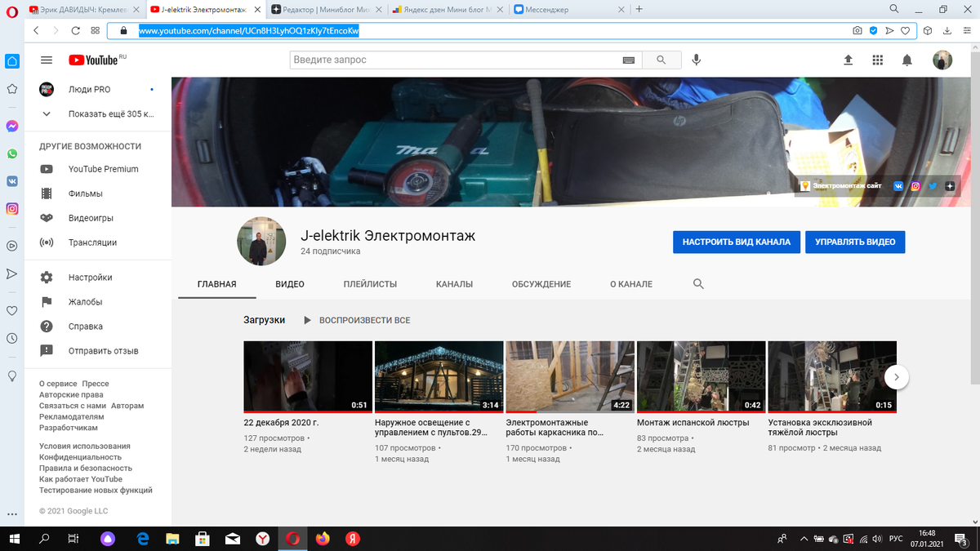The image size is (980, 551).
Task: Click the НАСТРОИТЬ ВИД КАНАЛА button
Action: pyautogui.click(x=737, y=242)
